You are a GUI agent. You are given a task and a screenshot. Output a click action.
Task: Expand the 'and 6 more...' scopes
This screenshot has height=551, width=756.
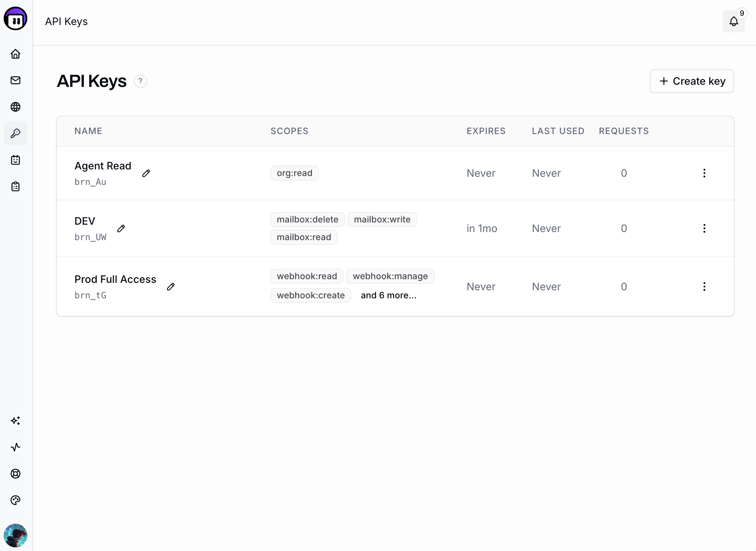[388, 295]
